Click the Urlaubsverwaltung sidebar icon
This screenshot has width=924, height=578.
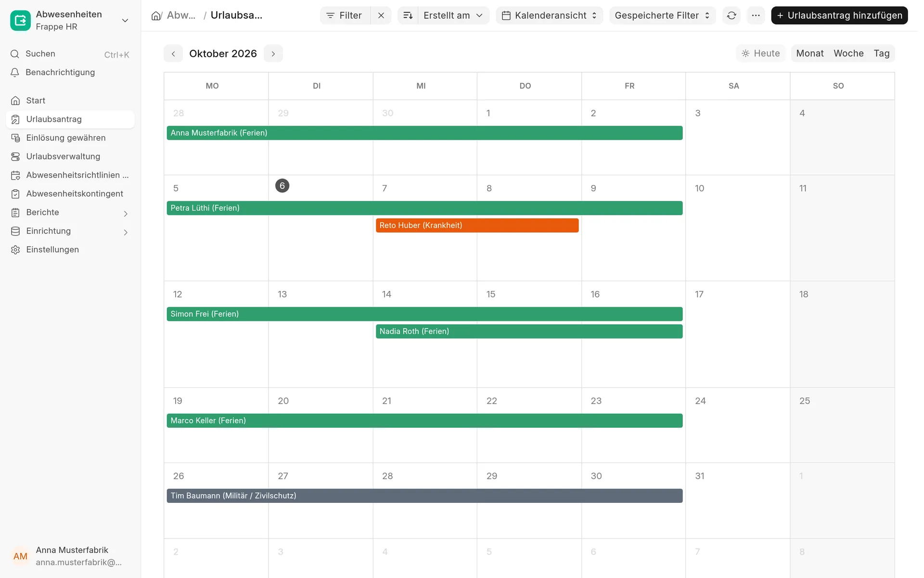click(15, 157)
